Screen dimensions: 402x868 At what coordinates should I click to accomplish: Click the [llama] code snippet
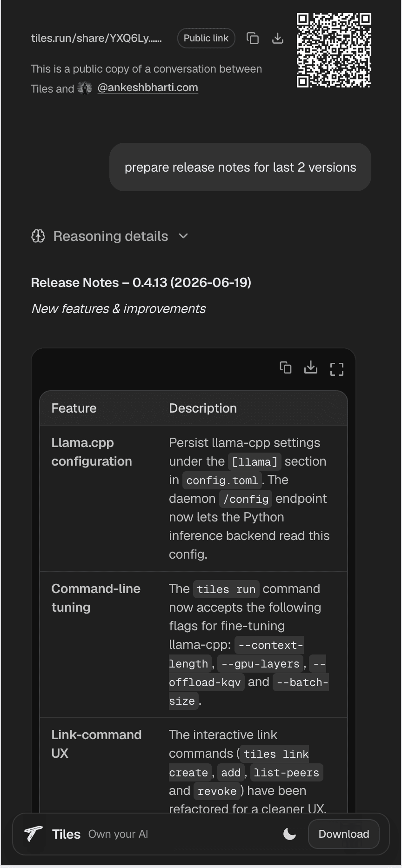[255, 461]
